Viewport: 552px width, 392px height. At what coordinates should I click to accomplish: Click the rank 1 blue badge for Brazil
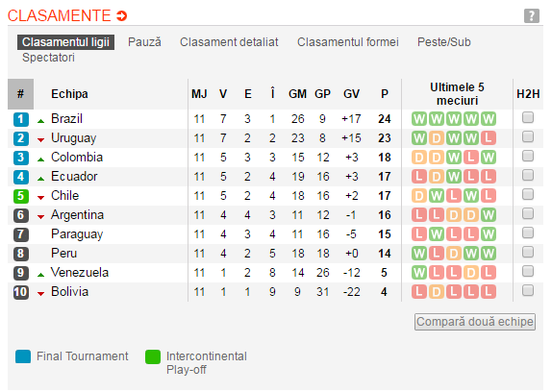click(21, 119)
